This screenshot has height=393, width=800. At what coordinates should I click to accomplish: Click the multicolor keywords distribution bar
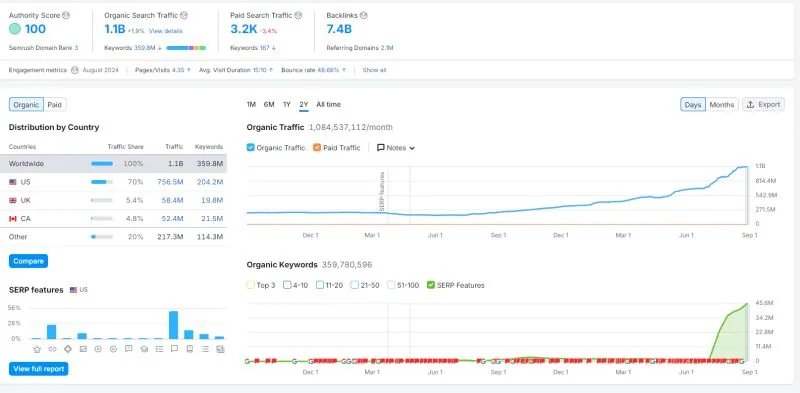[186, 48]
